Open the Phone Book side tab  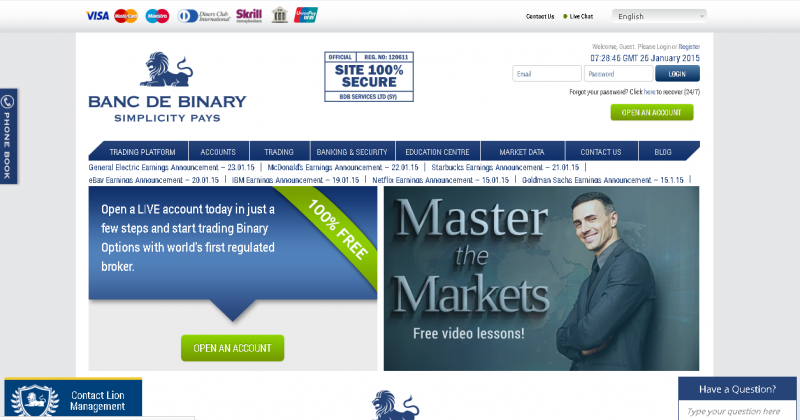tap(8, 136)
